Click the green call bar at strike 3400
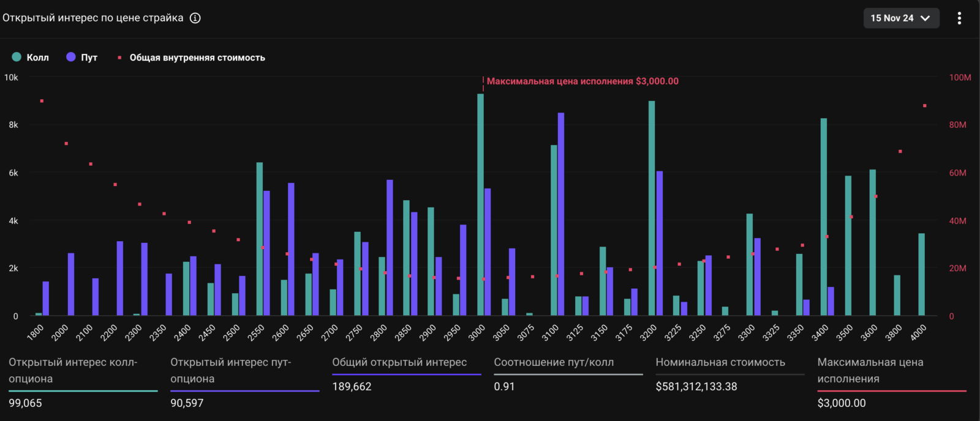 pos(824,217)
